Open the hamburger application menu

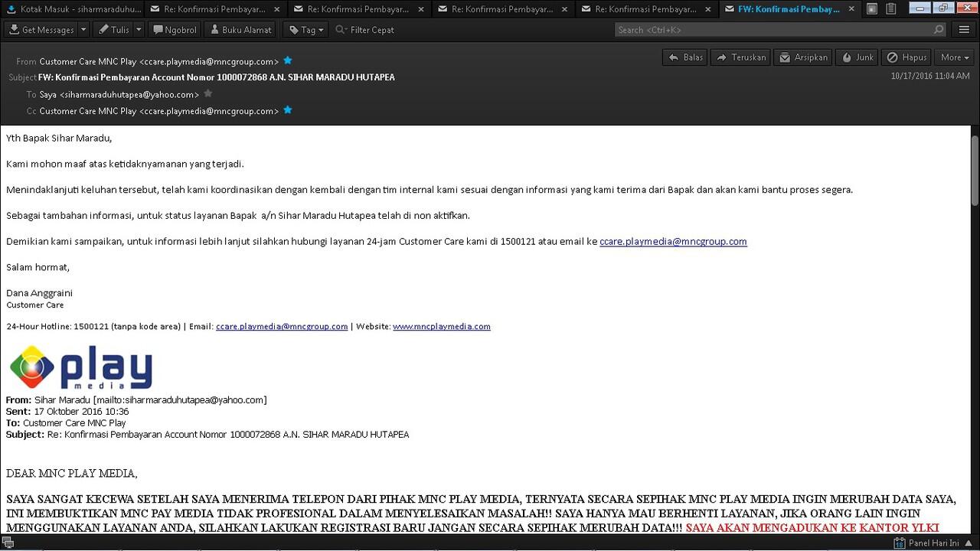pyautogui.click(x=965, y=30)
